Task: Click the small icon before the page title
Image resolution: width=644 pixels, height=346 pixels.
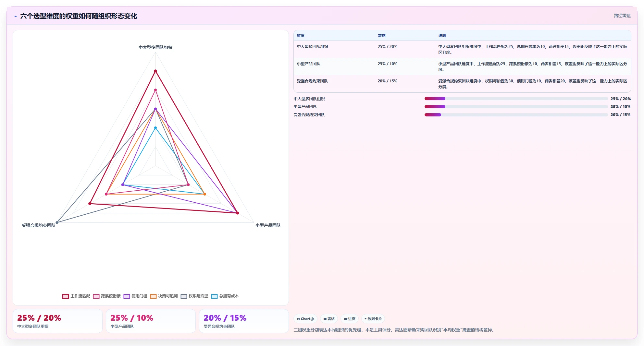Action: point(15,16)
